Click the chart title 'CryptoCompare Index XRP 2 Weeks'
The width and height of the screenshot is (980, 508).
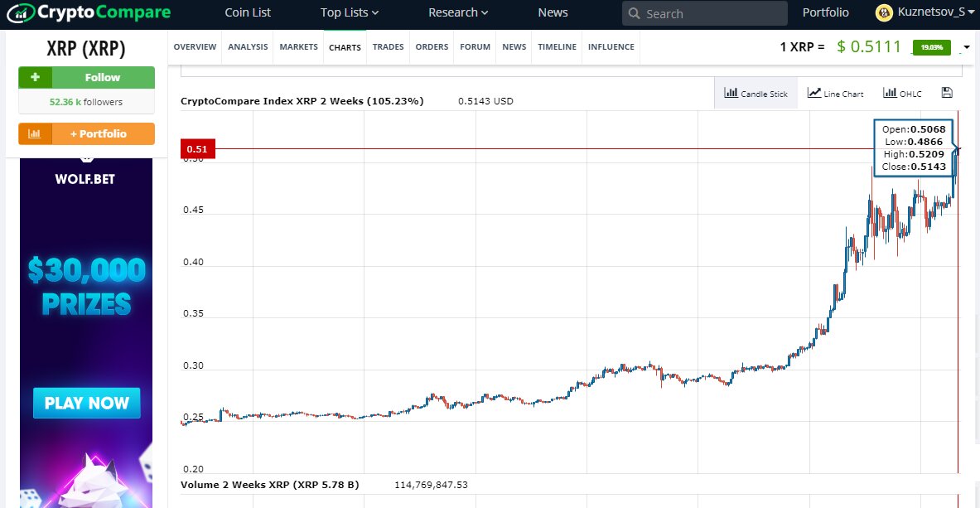coord(302,101)
